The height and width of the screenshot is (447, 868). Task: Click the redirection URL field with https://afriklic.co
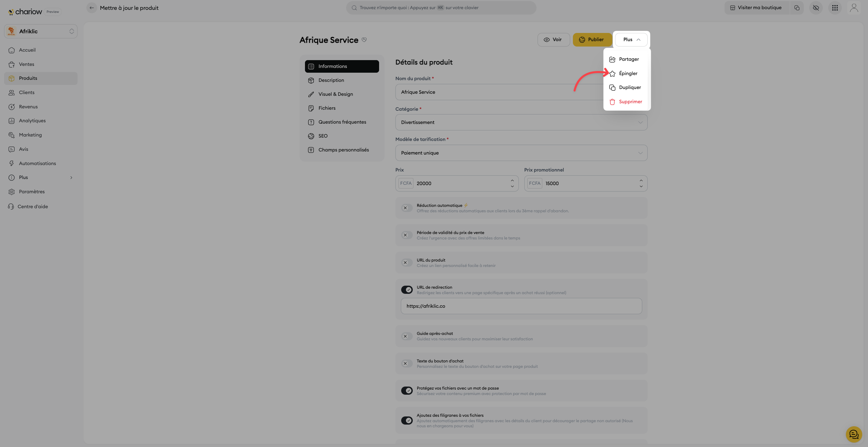(521, 306)
